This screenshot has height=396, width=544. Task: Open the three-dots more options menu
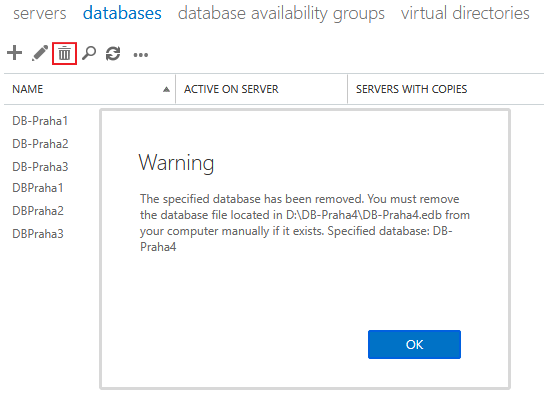[141, 55]
